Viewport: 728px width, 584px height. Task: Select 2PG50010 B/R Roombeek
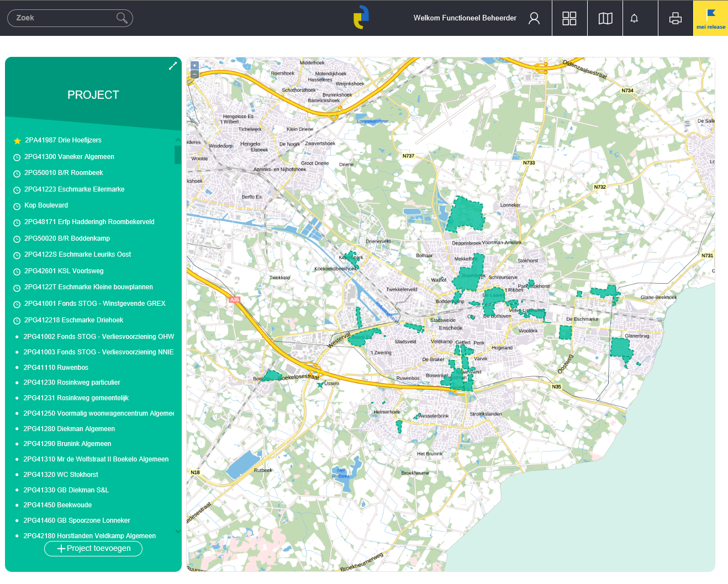click(64, 173)
